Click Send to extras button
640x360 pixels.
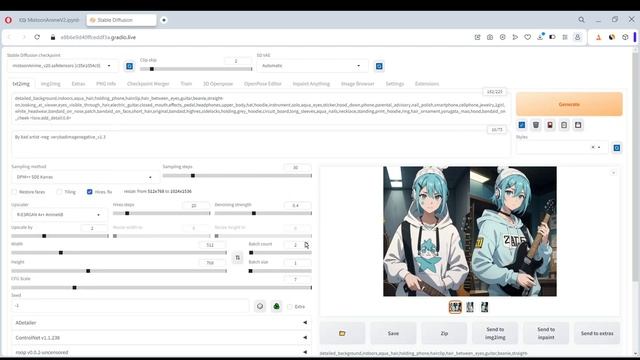597,333
